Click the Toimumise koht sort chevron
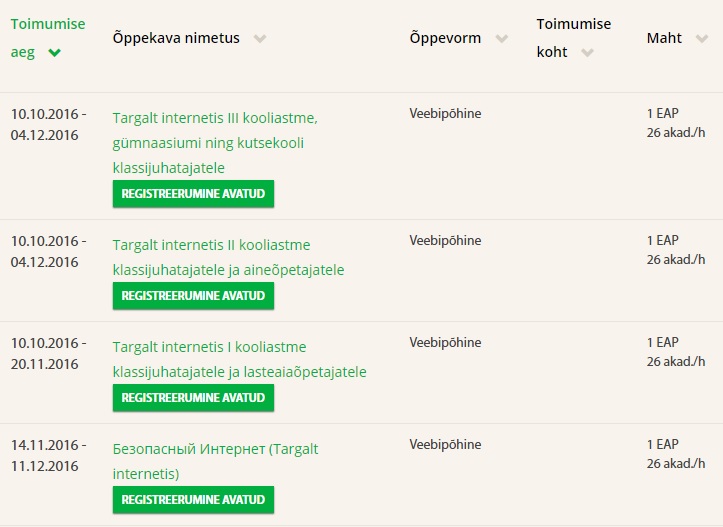This screenshot has width=723, height=527. coord(587,53)
